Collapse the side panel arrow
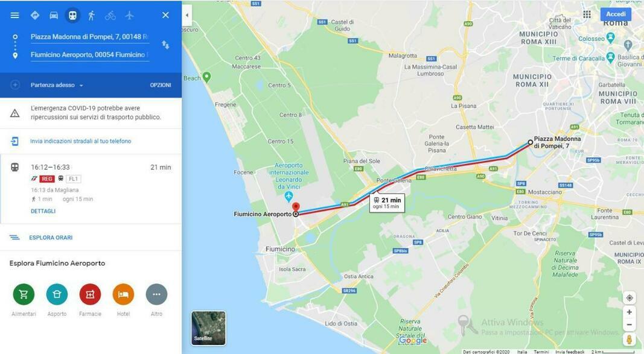 187,15
